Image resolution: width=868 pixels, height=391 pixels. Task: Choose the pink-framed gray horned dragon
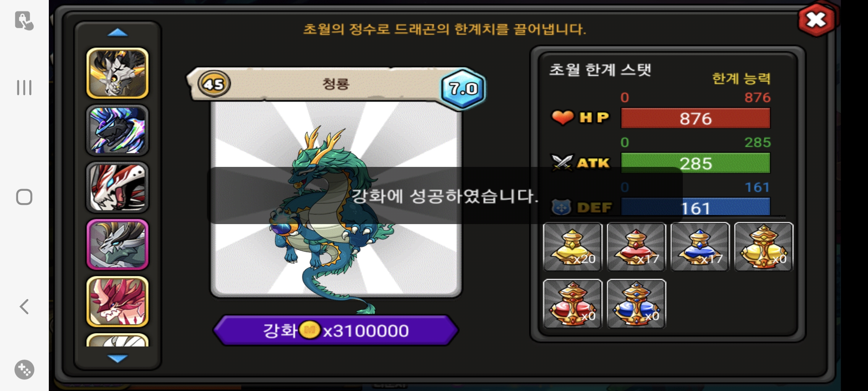click(118, 244)
